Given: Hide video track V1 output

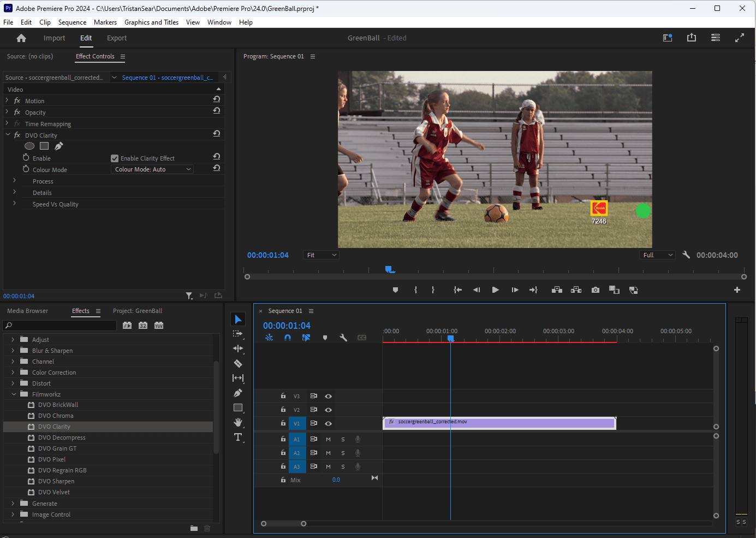Looking at the screenshot, I should (x=328, y=423).
